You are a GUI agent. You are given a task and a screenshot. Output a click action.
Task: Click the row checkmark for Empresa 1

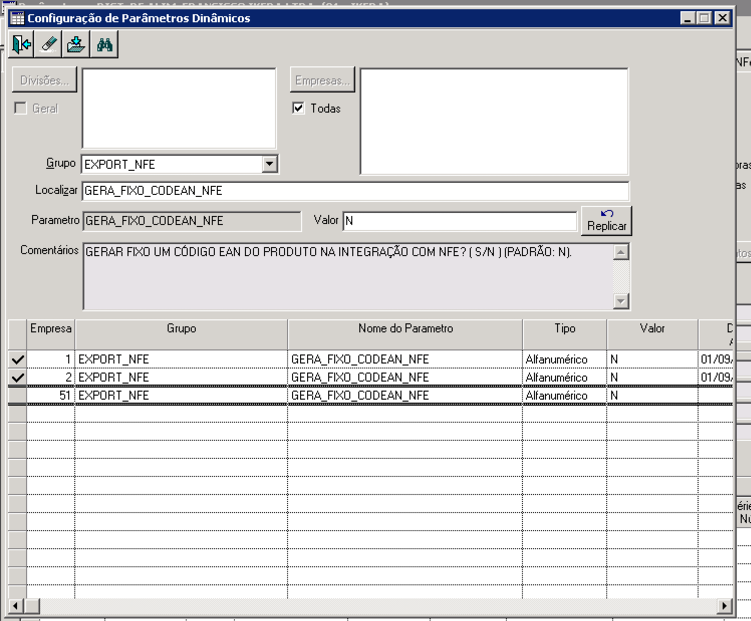point(18,359)
